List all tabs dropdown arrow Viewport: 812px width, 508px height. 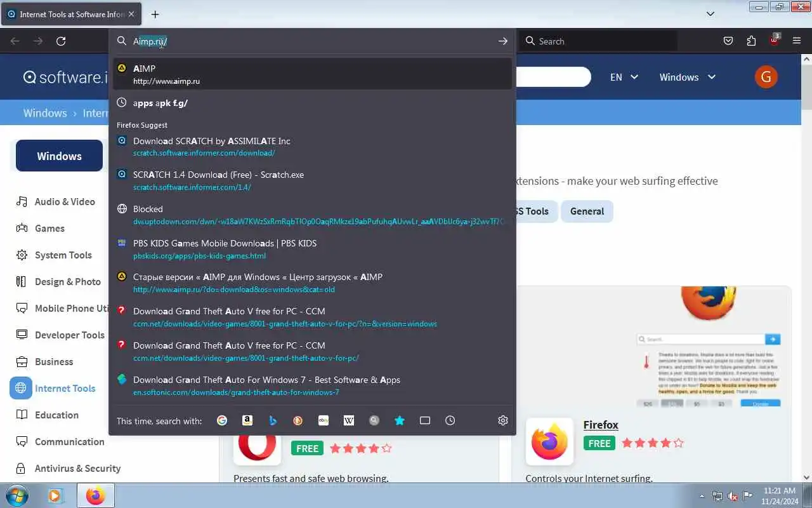tap(710, 14)
